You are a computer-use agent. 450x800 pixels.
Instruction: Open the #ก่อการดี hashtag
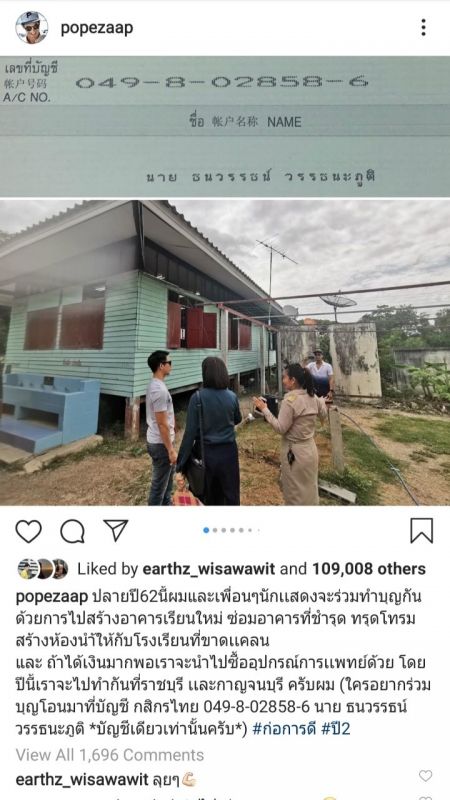(x=284, y=729)
